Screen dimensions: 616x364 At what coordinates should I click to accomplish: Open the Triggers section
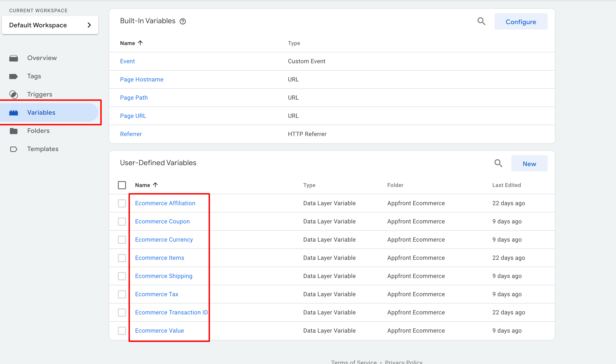coord(40,94)
